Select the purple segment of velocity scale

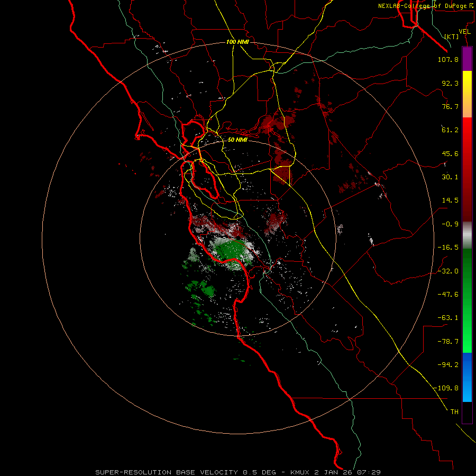[467, 59]
